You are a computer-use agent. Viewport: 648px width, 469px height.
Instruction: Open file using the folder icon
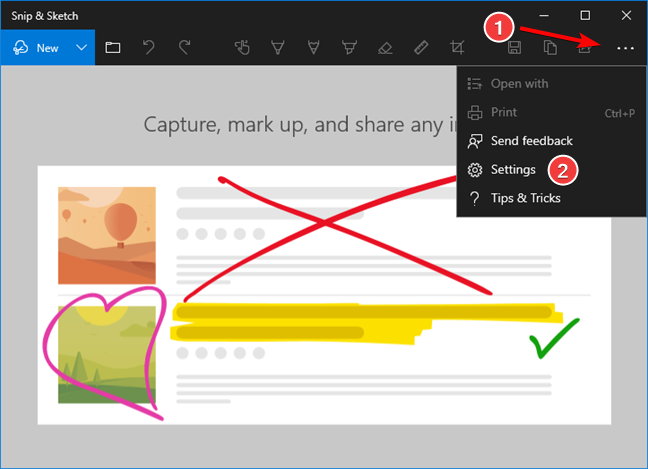113,48
